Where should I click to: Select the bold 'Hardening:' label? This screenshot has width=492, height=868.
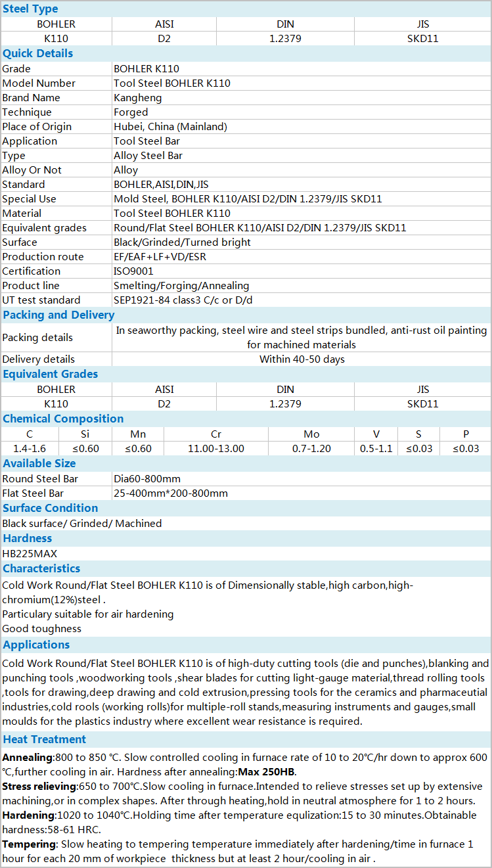coord(30,815)
